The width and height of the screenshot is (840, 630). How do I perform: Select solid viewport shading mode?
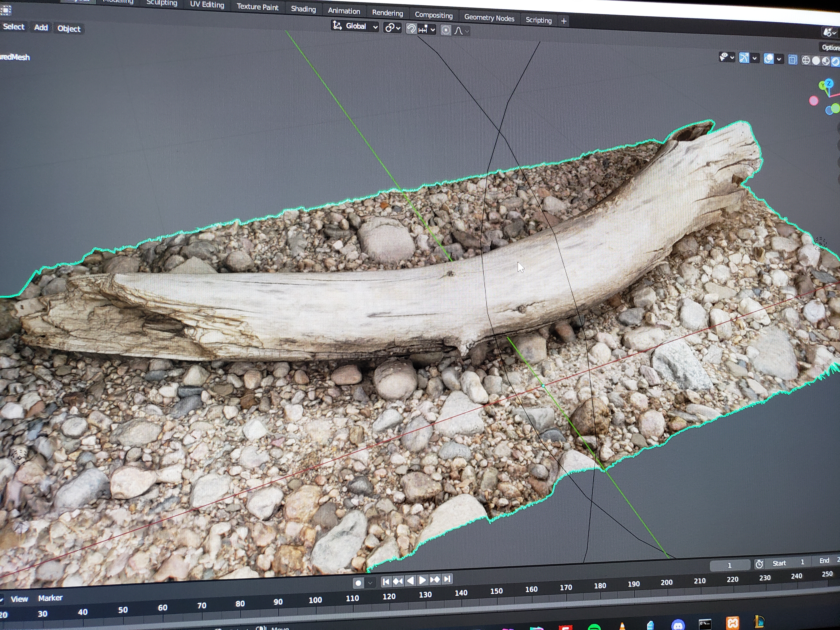click(x=816, y=61)
